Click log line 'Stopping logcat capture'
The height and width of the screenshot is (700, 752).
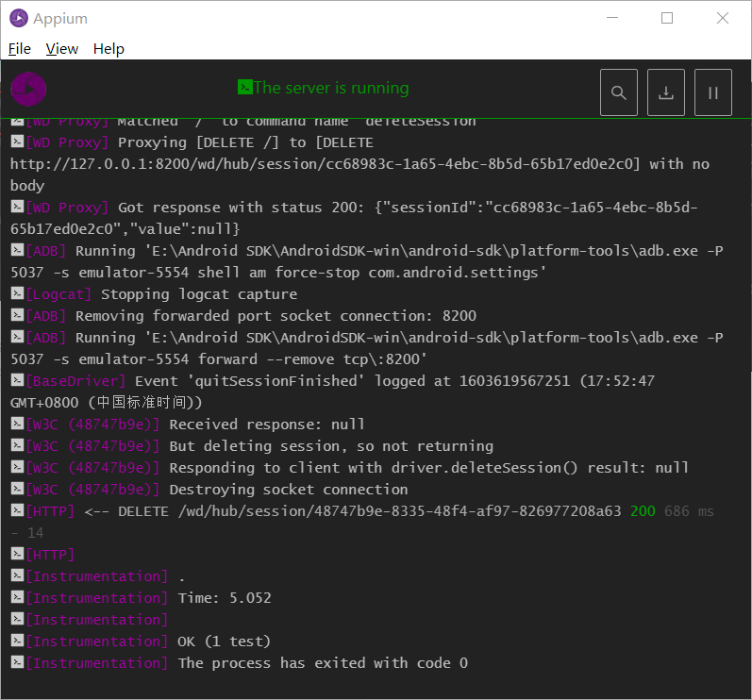coord(199,294)
